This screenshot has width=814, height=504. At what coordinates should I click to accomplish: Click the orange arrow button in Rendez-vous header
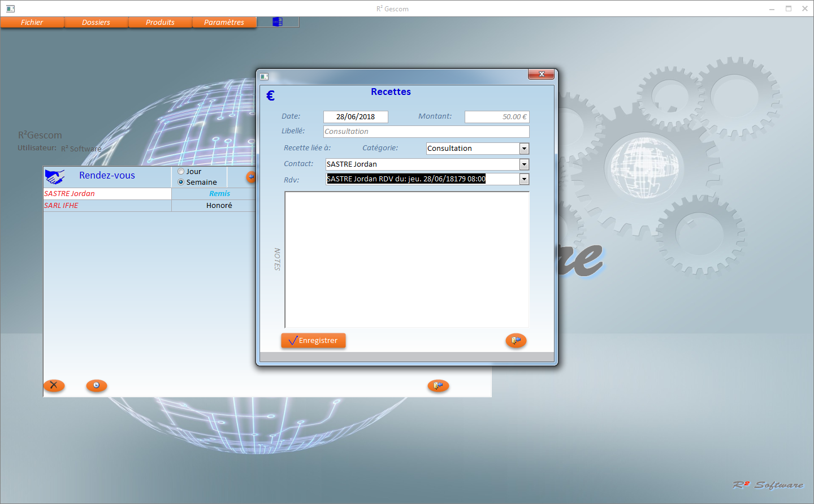coord(251,177)
